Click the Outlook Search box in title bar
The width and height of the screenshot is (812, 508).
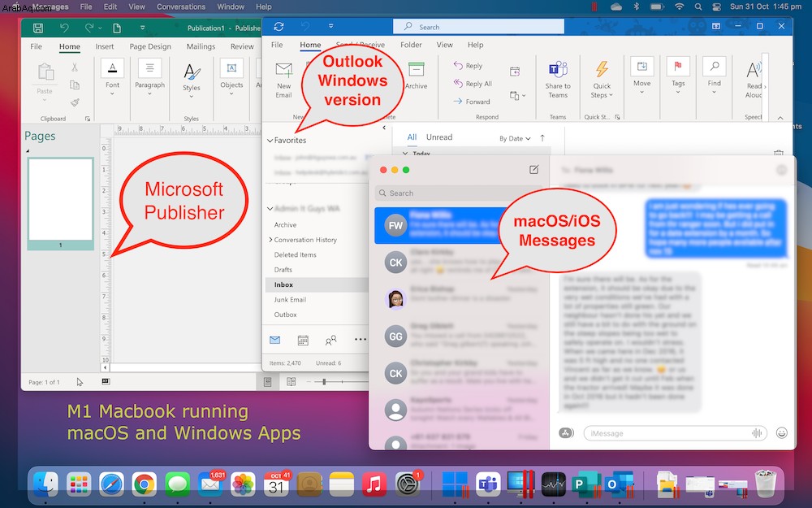[478, 27]
